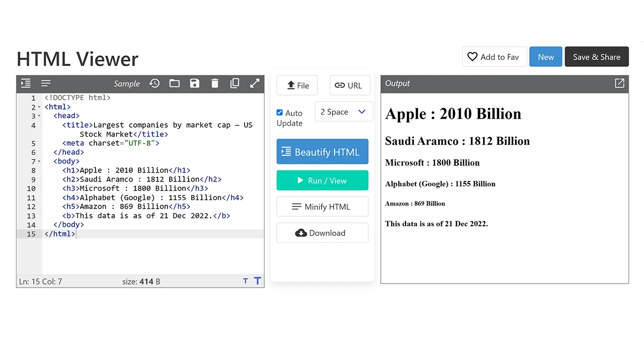Screen dimensions: 644x362
Task: Expand editor to fullscreen with arrow icon
Action: [x=255, y=83]
